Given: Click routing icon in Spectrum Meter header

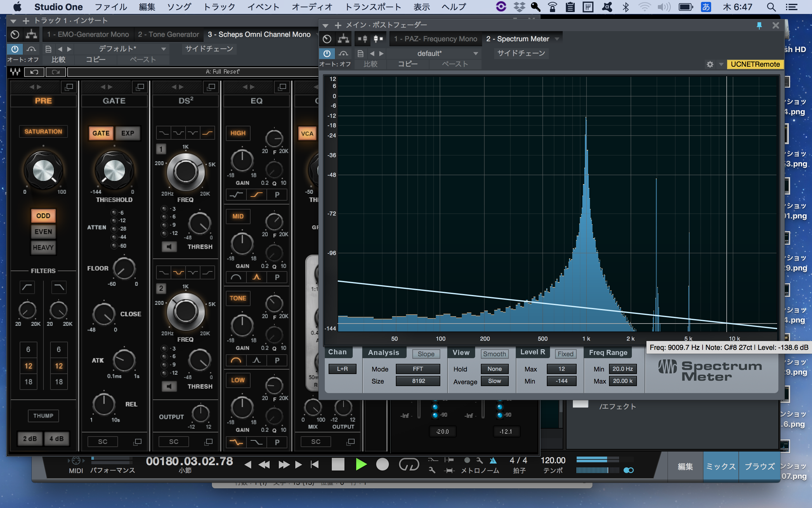Looking at the screenshot, I should pyautogui.click(x=343, y=39).
